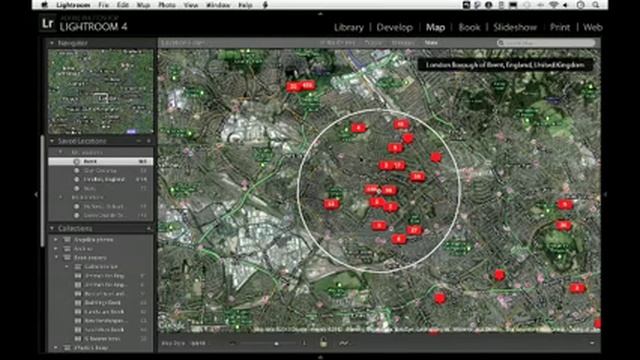Add a new saved location with plus

149,141
